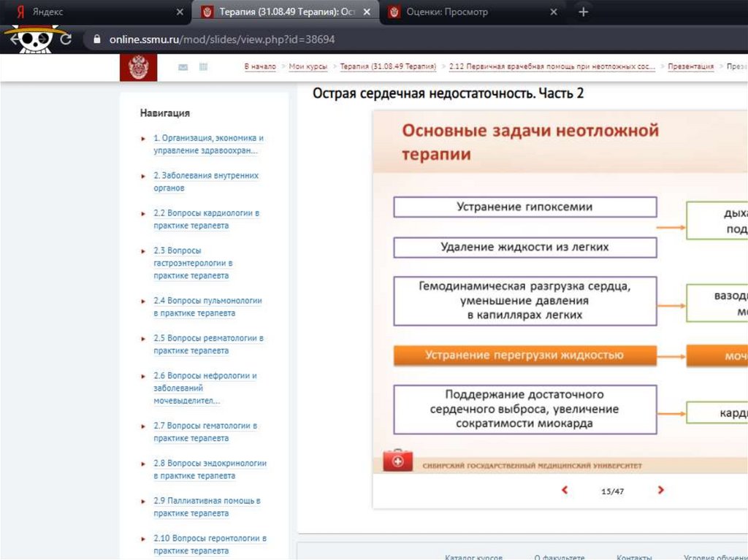748x560 pixels.
Task: Open the 'О факультете' footer link
Action: (559, 556)
